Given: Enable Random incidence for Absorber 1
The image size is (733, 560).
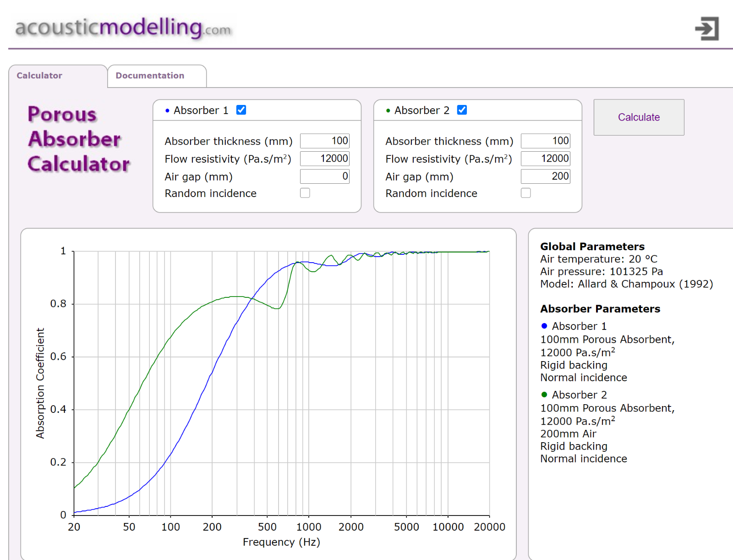Looking at the screenshot, I should coord(305,193).
